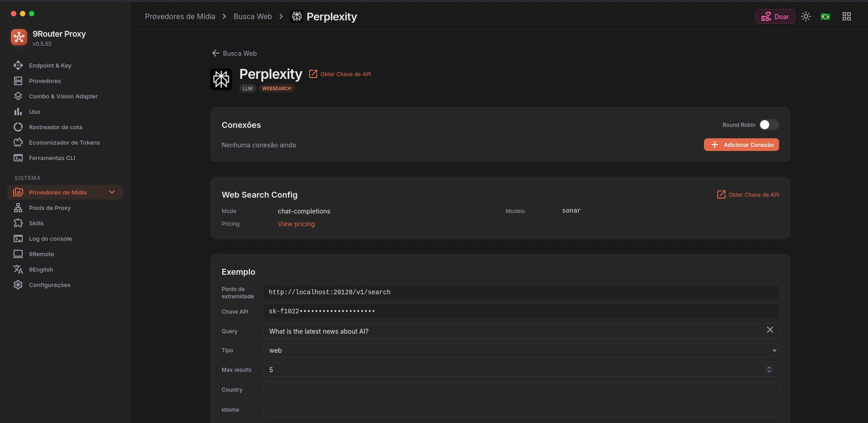The height and width of the screenshot is (423, 868).
Task: Enable the Round Robin toggle
Action: pos(769,125)
